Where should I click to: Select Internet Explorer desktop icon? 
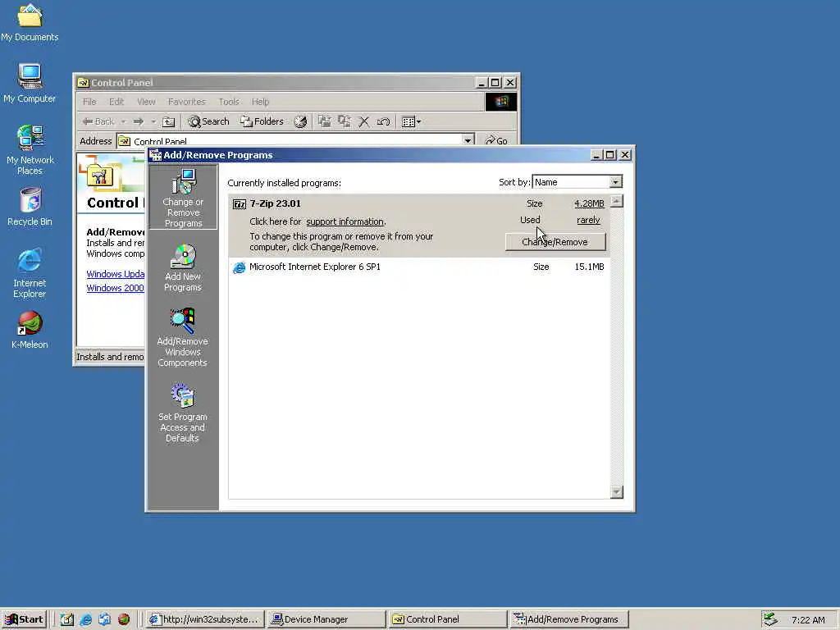click(30, 273)
